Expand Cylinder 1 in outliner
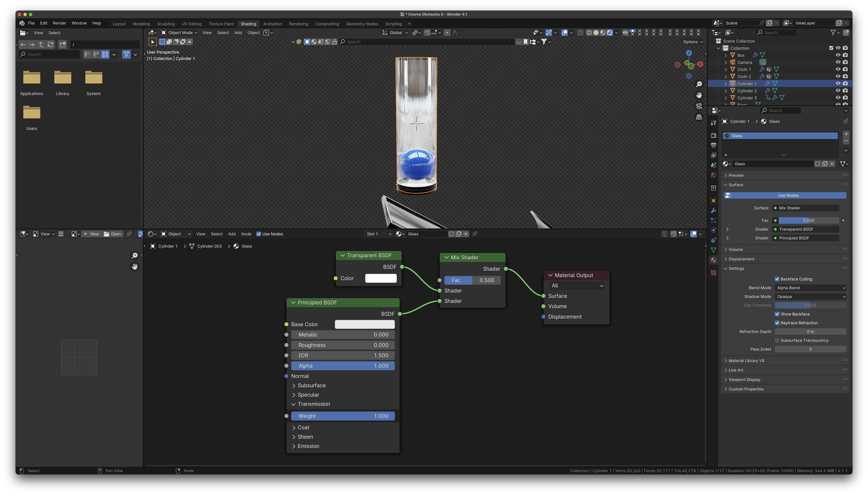Viewport: 868px width, 495px height. coord(725,84)
